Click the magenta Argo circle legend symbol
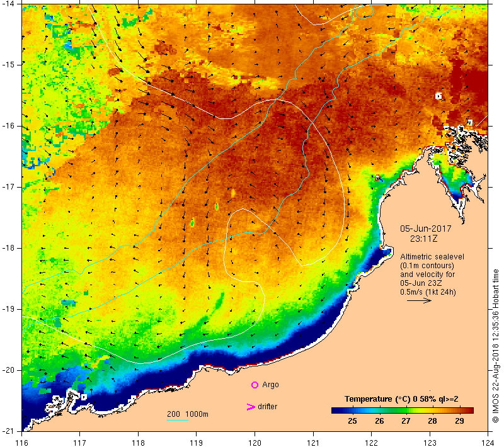 click(255, 385)
